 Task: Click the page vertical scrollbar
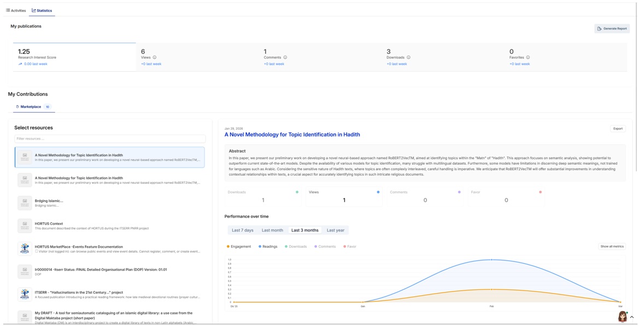(636, 86)
